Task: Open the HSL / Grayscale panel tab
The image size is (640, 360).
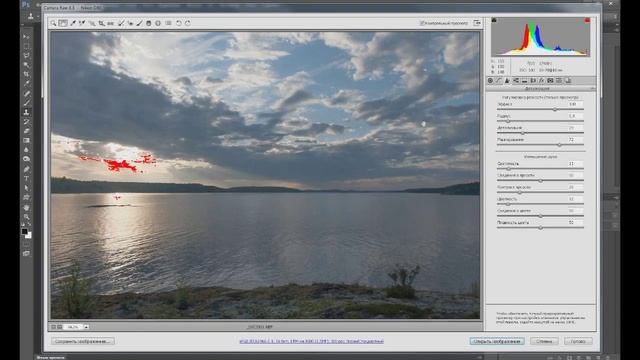Action: click(x=516, y=81)
